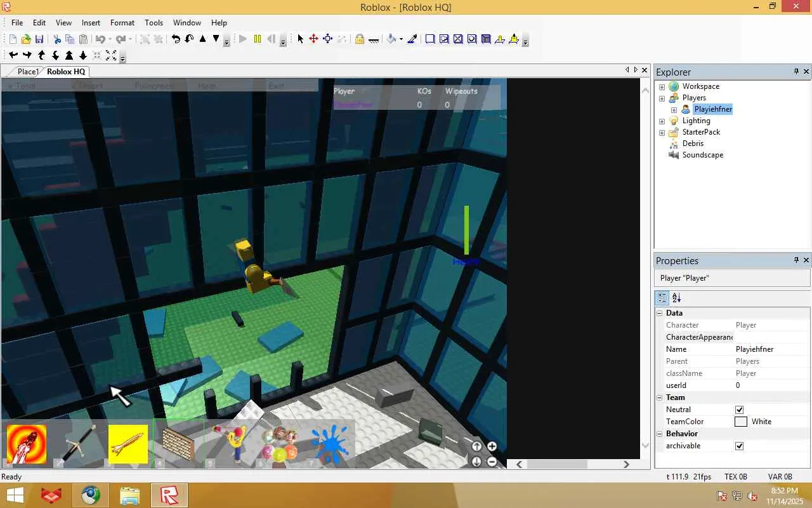Switch to the Place1 tab

click(x=27, y=72)
